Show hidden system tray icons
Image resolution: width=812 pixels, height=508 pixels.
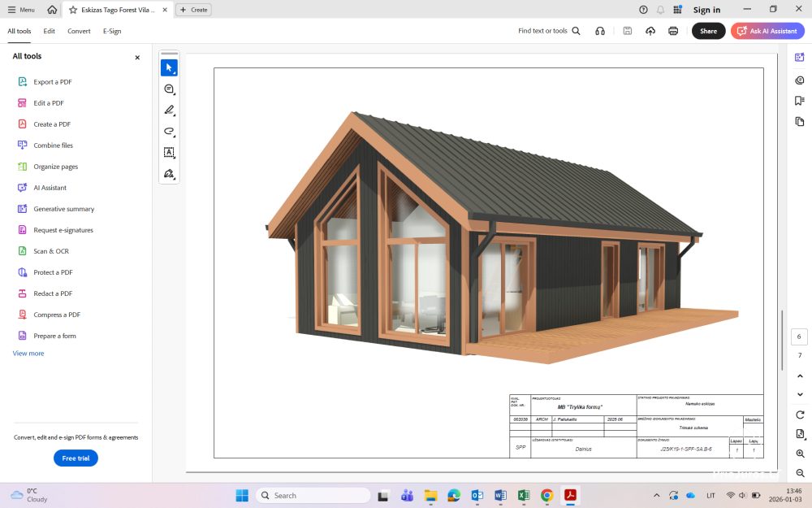coord(656,495)
